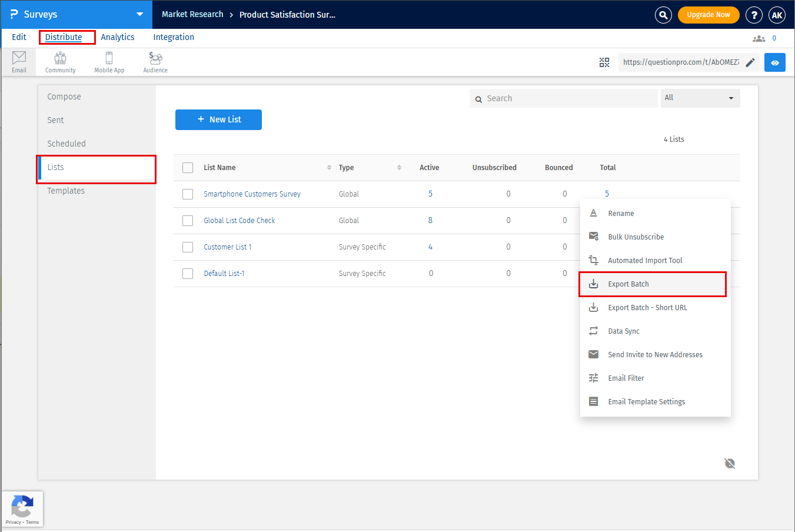This screenshot has height=532, width=795.
Task: Check the Smartphone Customers Survey checkbox
Action: tap(188, 194)
